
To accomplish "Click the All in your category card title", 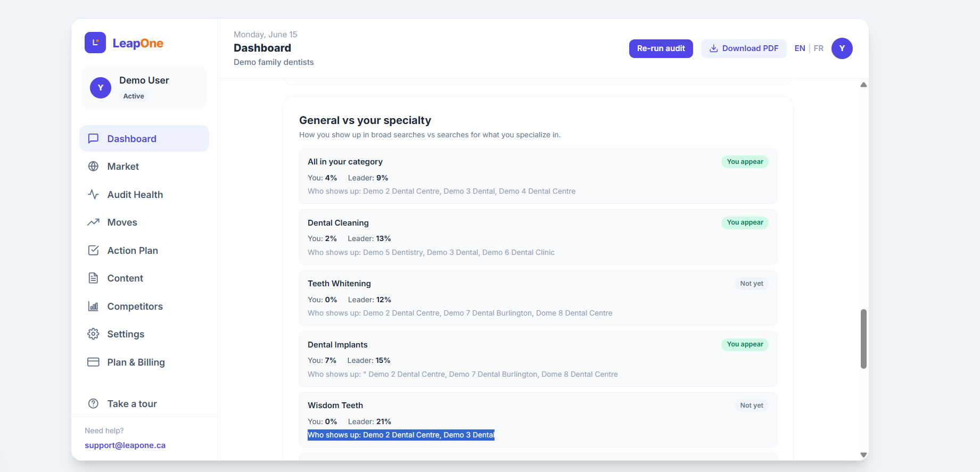I will [345, 162].
